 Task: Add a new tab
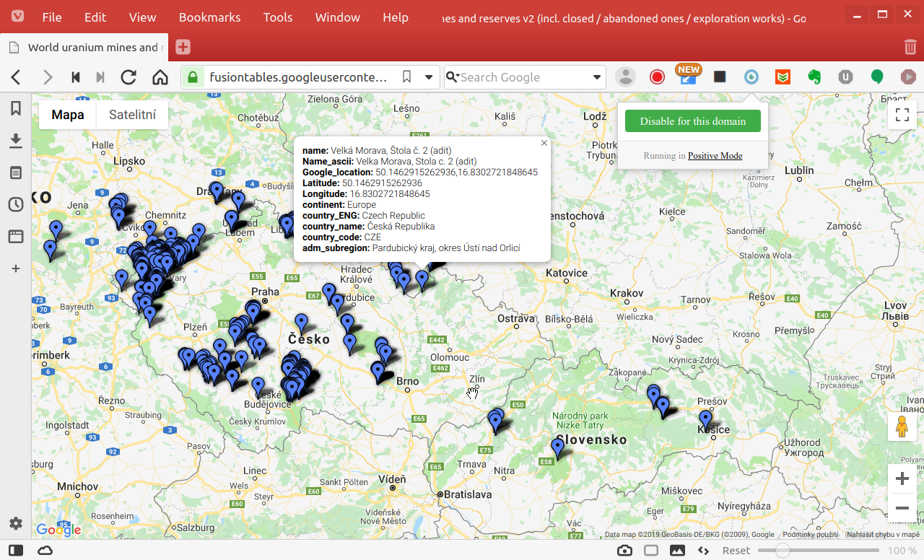(x=183, y=47)
